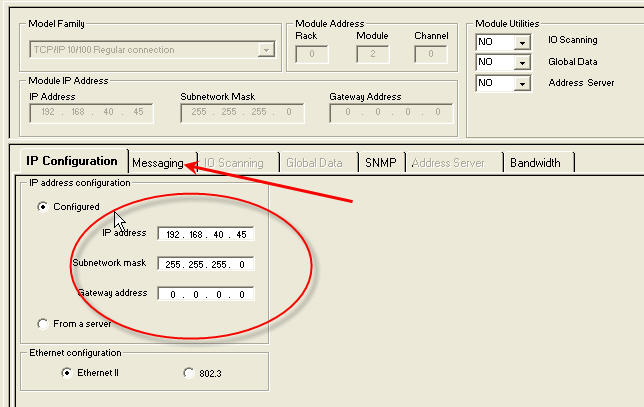Click the Gateway address input field
Screen dimensions: 644x407
(206, 294)
